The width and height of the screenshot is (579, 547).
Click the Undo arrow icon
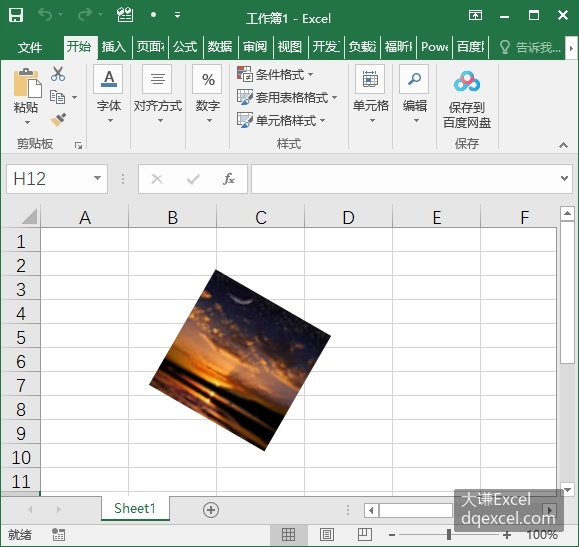click(45, 15)
